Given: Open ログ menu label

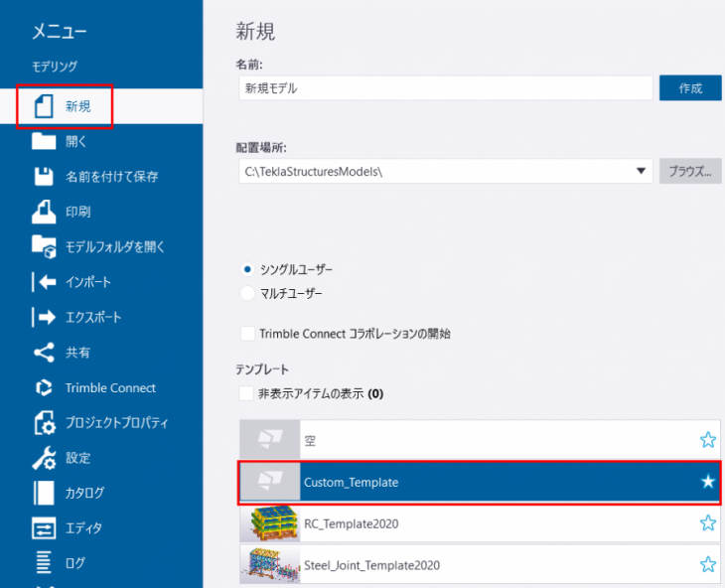Looking at the screenshot, I should 75,563.
